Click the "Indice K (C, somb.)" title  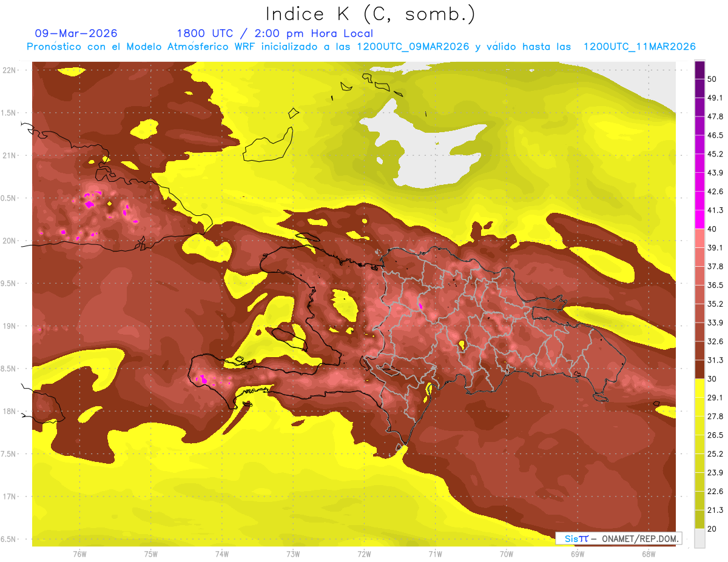coord(371,15)
